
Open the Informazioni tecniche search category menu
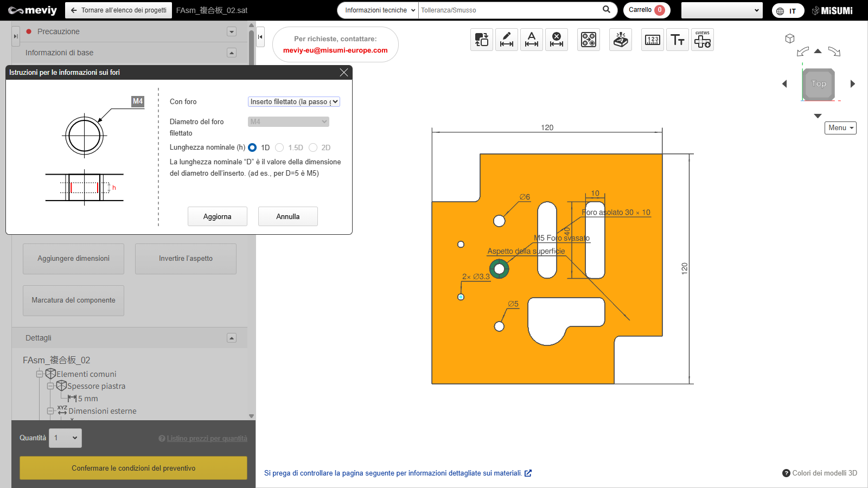point(379,10)
